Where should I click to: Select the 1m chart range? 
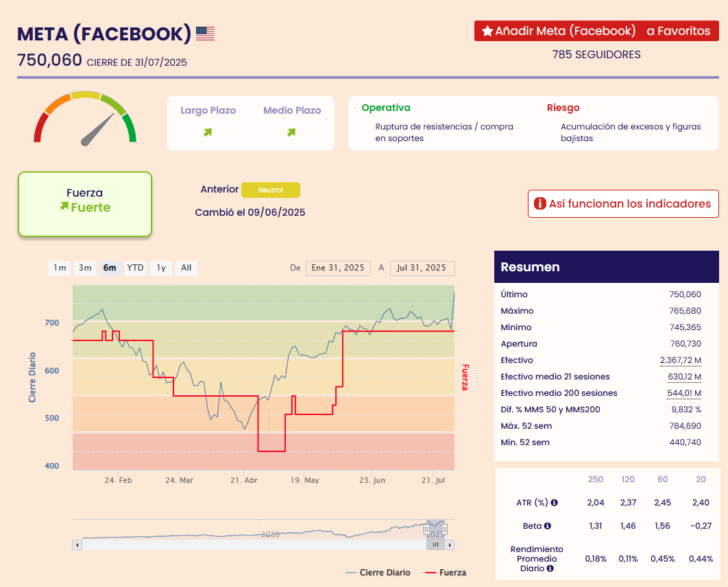coord(60,268)
